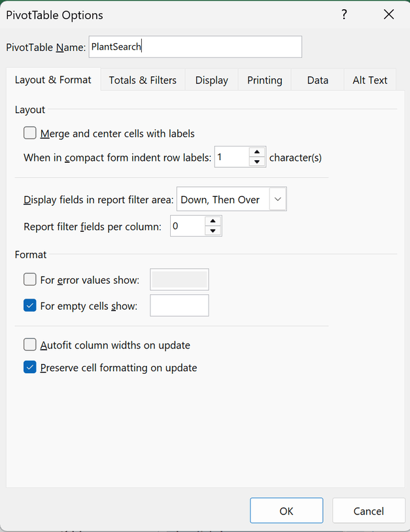Switch to the Display tab
The image size is (410, 532).
[211, 80]
